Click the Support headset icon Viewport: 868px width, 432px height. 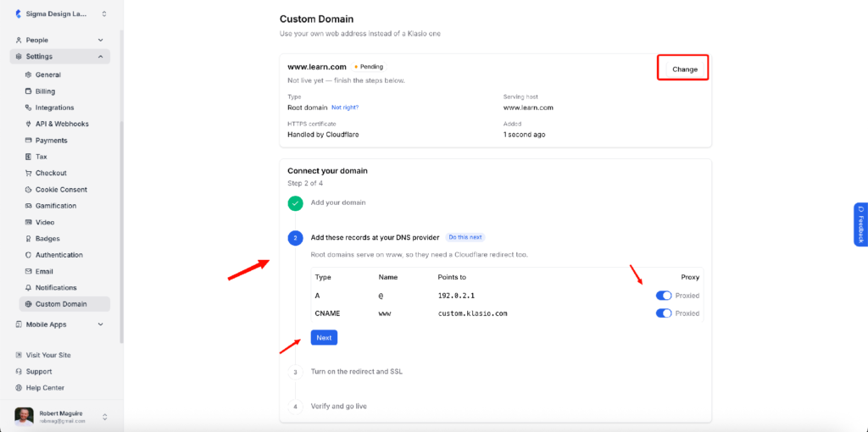tap(19, 372)
